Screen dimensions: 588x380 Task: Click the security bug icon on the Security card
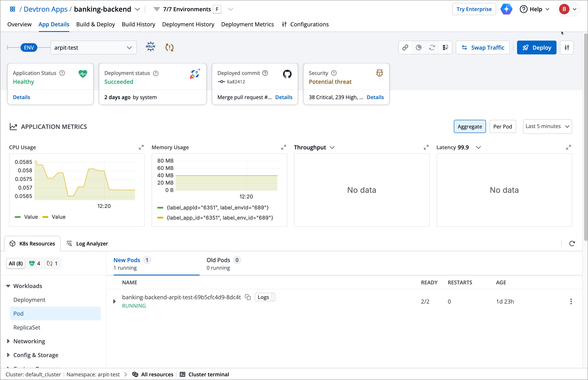(x=379, y=73)
